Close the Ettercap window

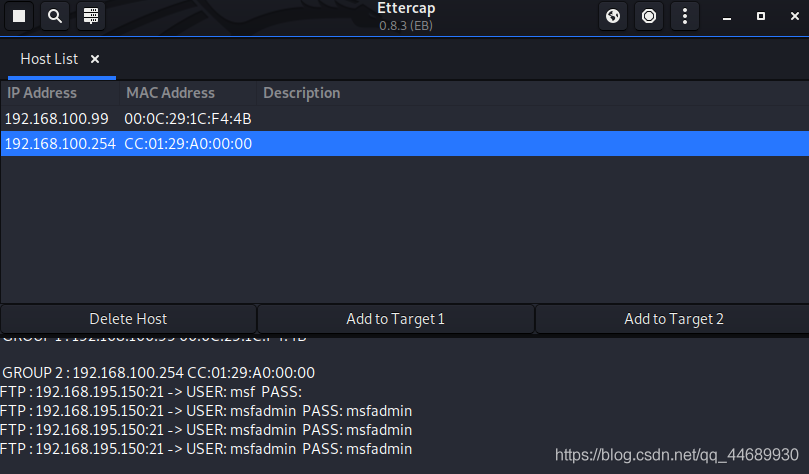[x=790, y=16]
